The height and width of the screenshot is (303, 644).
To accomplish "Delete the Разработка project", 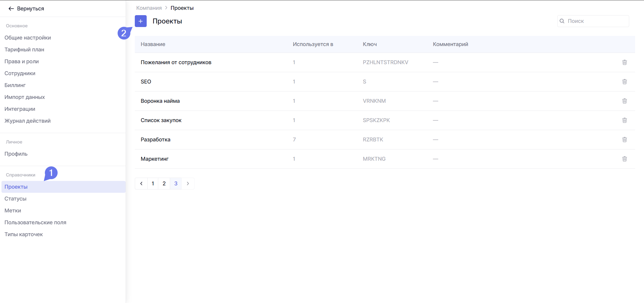I will point(624,140).
